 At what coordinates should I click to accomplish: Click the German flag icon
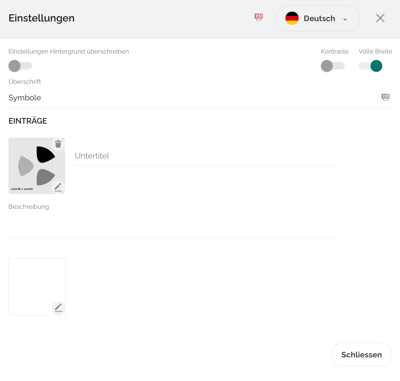coord(292,18)
